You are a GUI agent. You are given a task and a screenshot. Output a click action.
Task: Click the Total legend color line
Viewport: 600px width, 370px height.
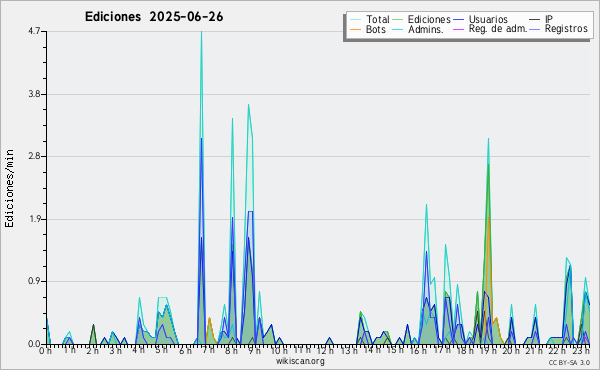point(355,20)
